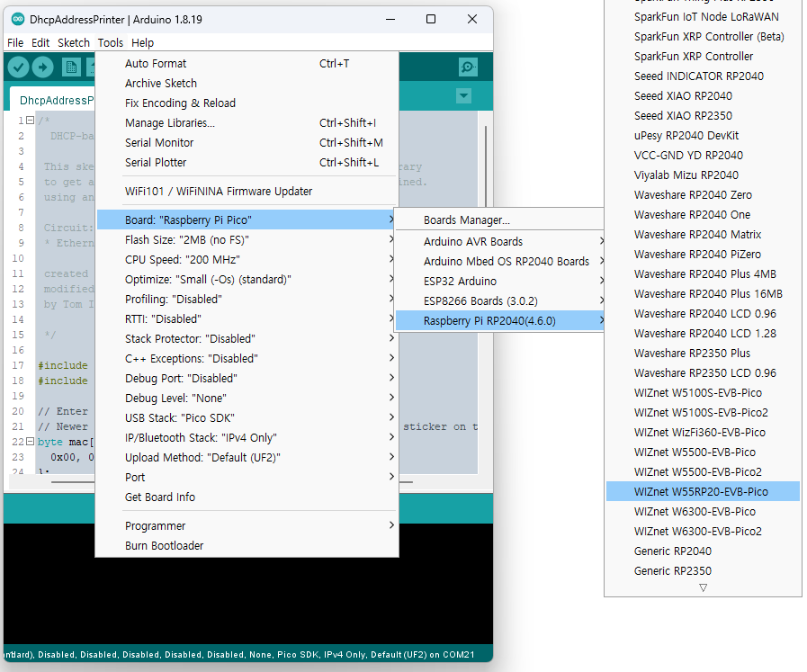Select WIZnet W55RP20-EVB-Pico board
Viewport: 807px width, 672px height.
703,492
